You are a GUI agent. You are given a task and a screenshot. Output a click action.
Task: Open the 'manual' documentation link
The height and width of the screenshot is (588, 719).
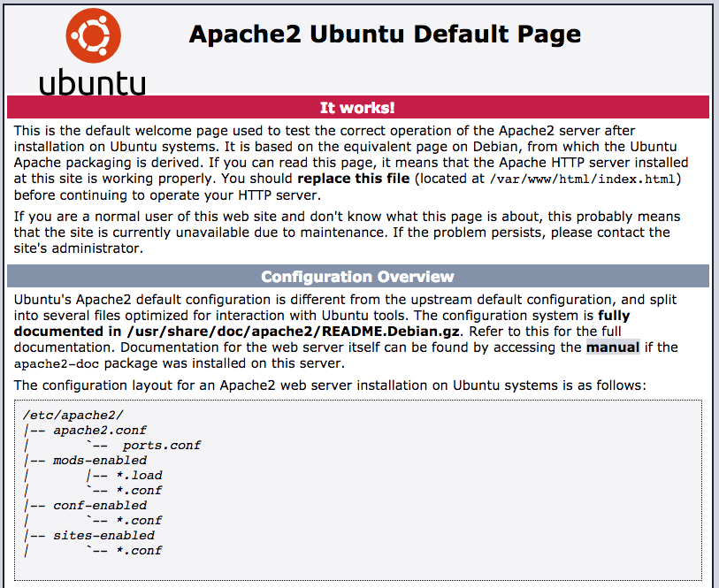613,347
